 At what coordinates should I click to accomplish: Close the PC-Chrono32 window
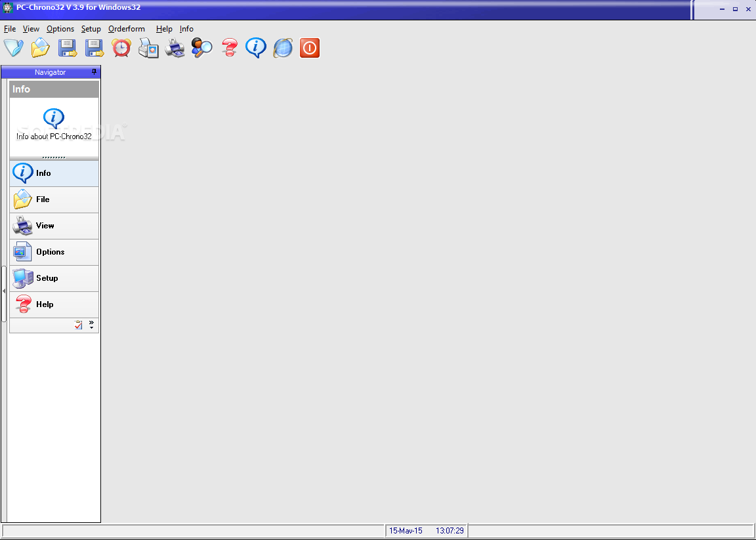pyautogui.click(x=748, y=9)
